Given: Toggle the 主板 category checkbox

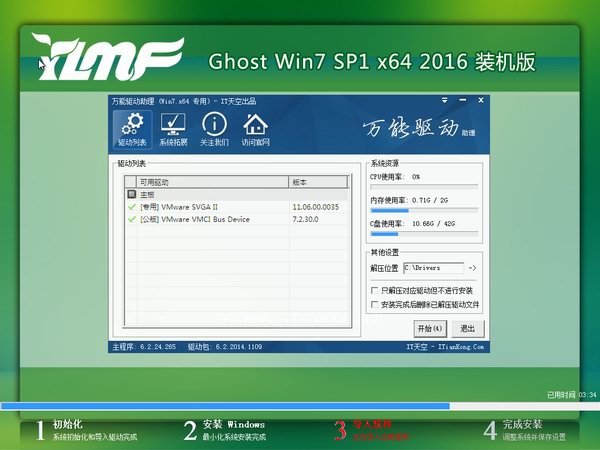Looking at the screenshot, I should 130,194.
